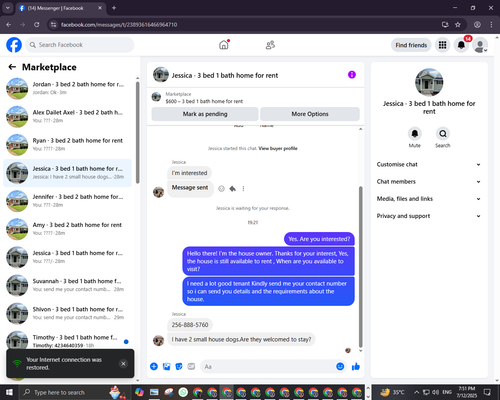Image resolution: width=500 pixels, height=400 pixels.
Task: Open conversation information purple icon
Action: click(x=352, y=75)
